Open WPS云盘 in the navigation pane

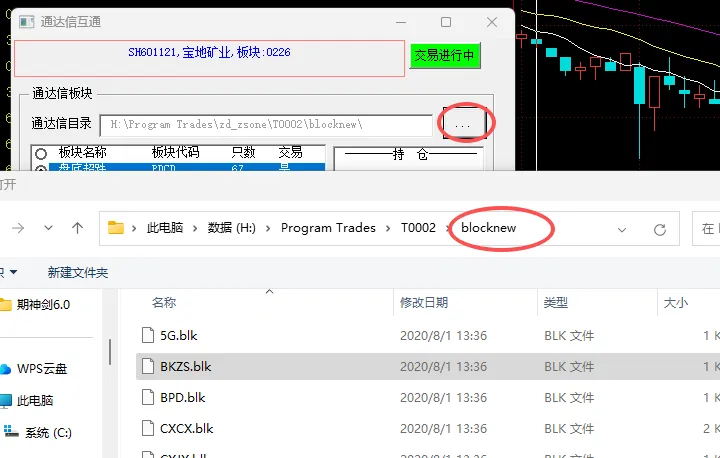(42, 369)
